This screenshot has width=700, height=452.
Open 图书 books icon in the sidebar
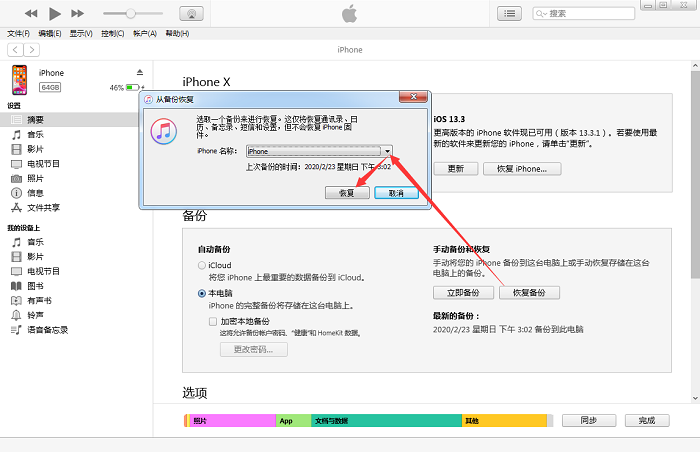17,286
